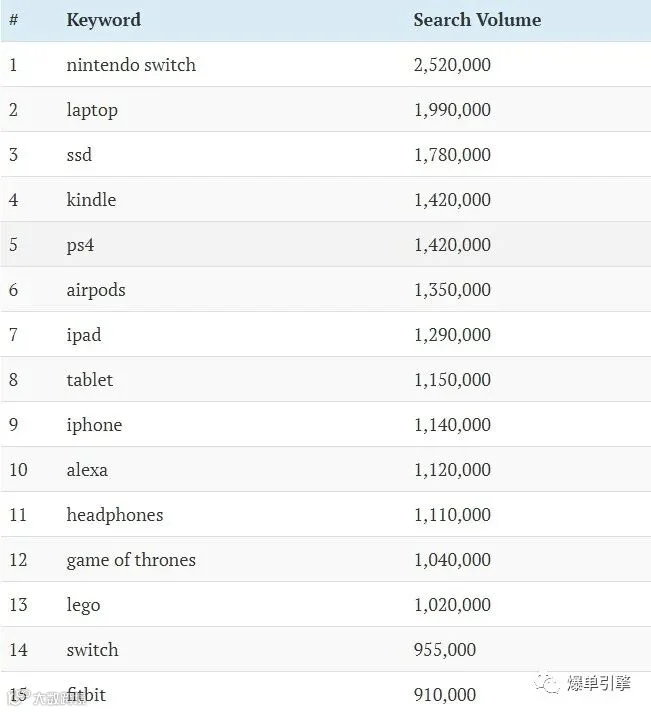Screen dimensions: 651x712
Task: Click the WeChat logo watermark icon
Action: [547, 683]
